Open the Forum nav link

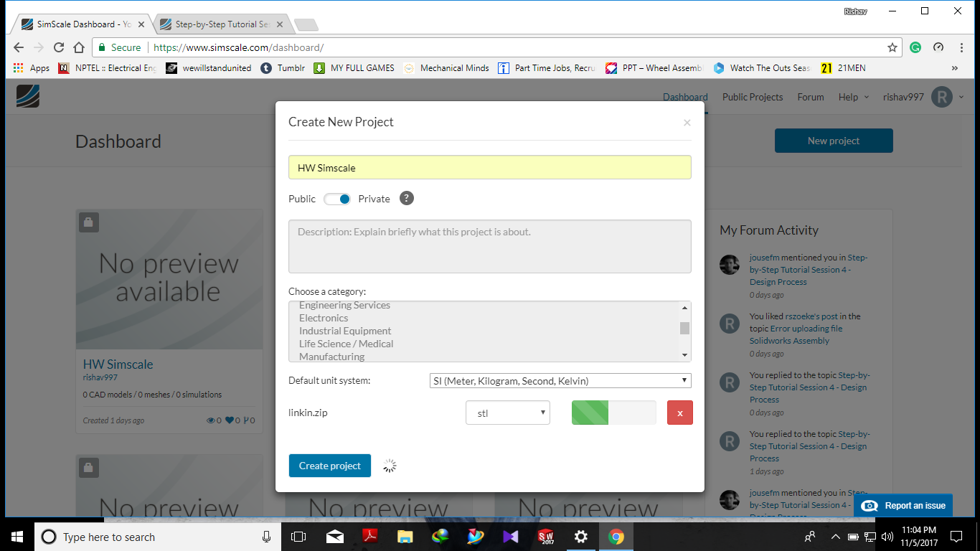click(811, 97)
